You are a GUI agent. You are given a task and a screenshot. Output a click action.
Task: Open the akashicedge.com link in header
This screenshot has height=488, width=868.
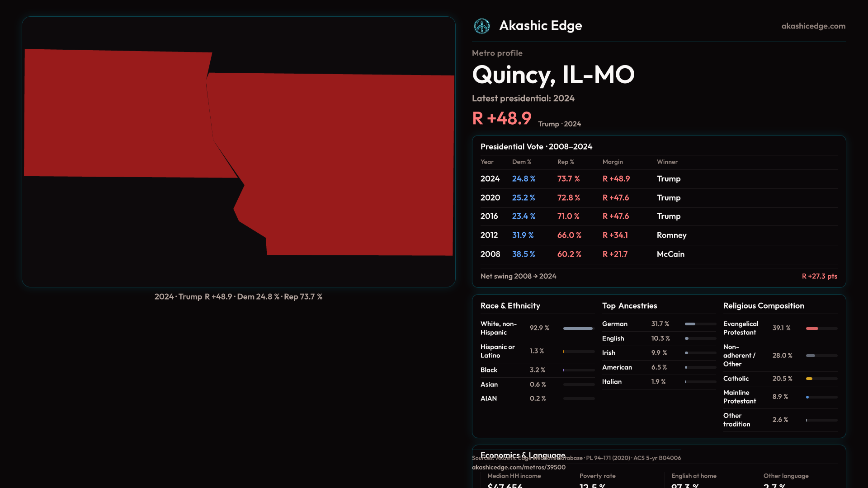pyautogui.click(x=813, y=26)
